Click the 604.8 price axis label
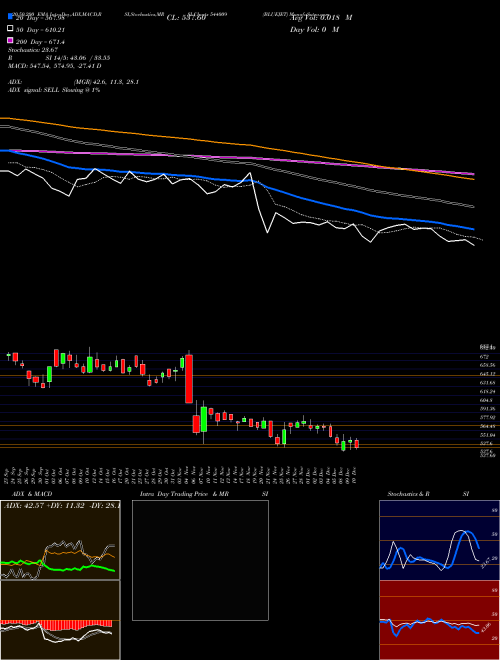 486,400
